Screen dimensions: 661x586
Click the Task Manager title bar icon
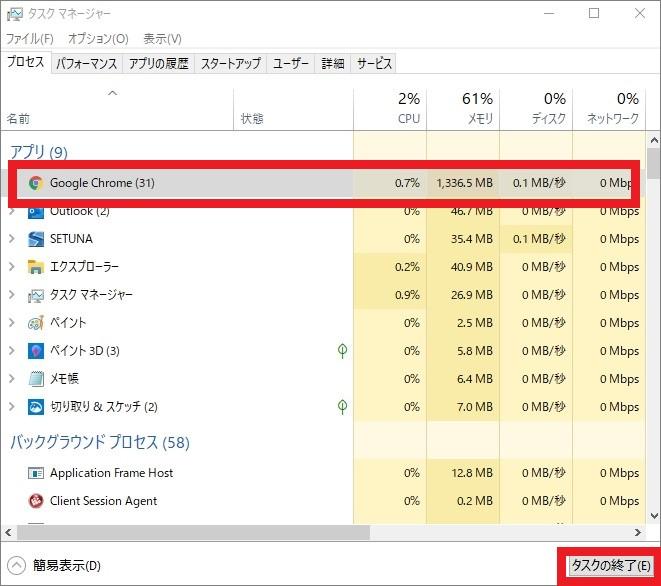[15, 14]
